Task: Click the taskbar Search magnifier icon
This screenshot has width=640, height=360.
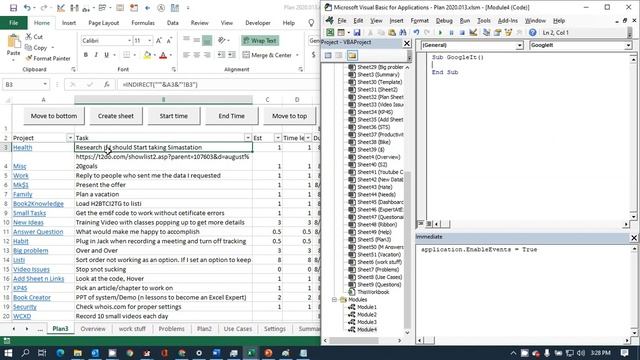Action: click(25, 353)
